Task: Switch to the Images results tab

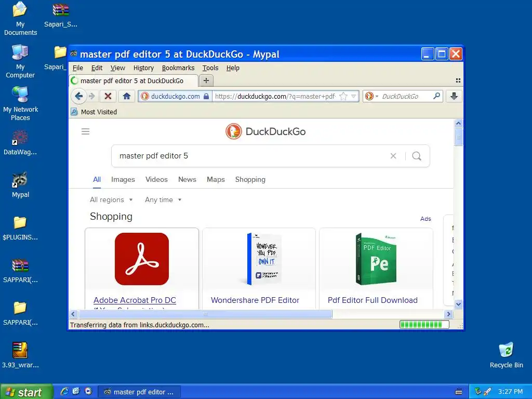Action: tap(123, 179)
